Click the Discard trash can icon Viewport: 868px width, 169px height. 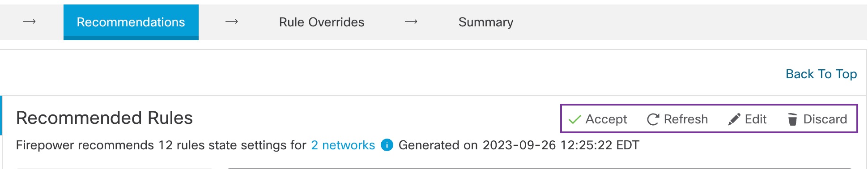click(x=792, y=119)
